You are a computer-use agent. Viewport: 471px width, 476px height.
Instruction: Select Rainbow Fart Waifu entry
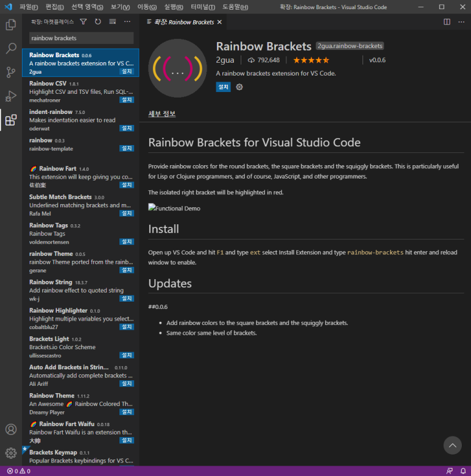click(x=80, y=432)
